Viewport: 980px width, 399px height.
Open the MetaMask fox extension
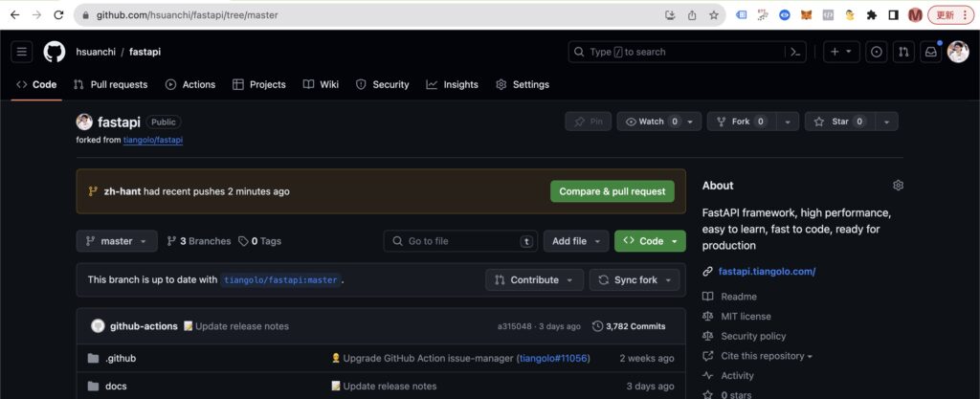click(806, 15)
